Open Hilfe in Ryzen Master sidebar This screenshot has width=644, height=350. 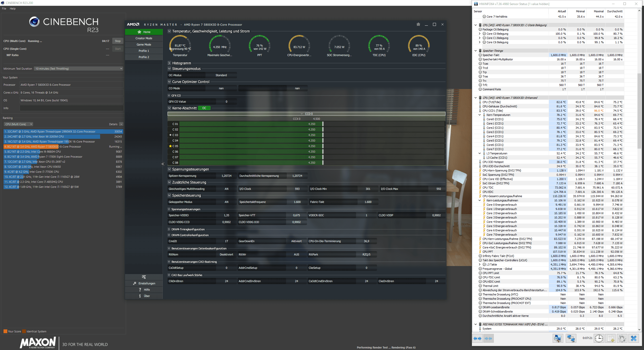click(144, 290)
